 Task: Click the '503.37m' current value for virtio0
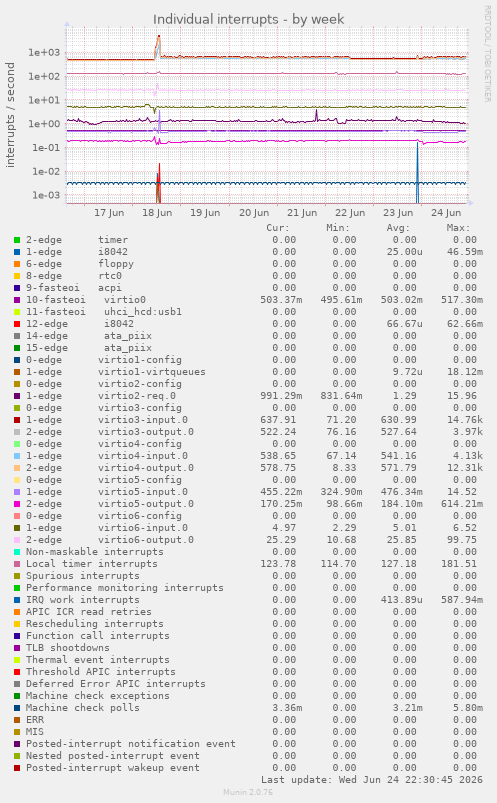pyautogui.click(x=281, y=300)
